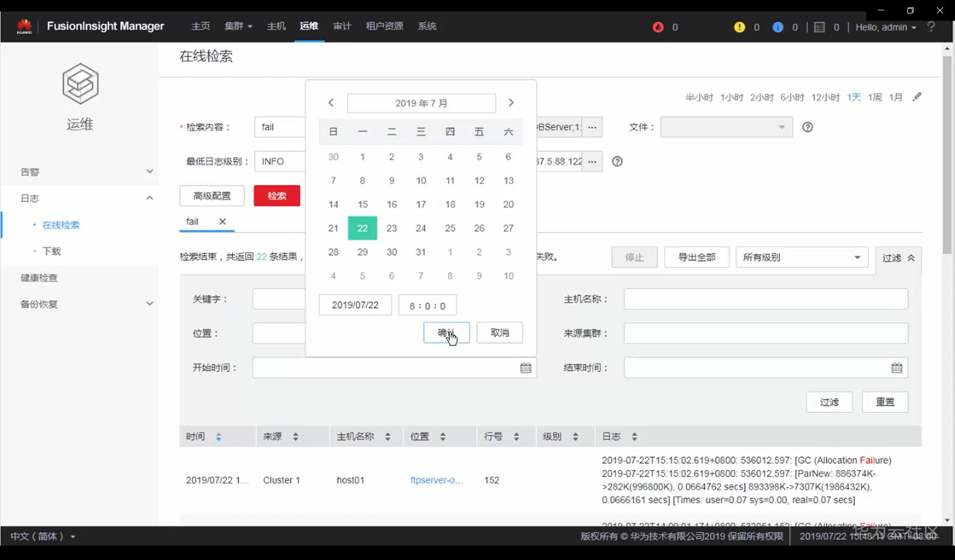The width and height of the screenshot is (955, 560).
Task: Open the end time calendar icon
Action: point(897,368)
